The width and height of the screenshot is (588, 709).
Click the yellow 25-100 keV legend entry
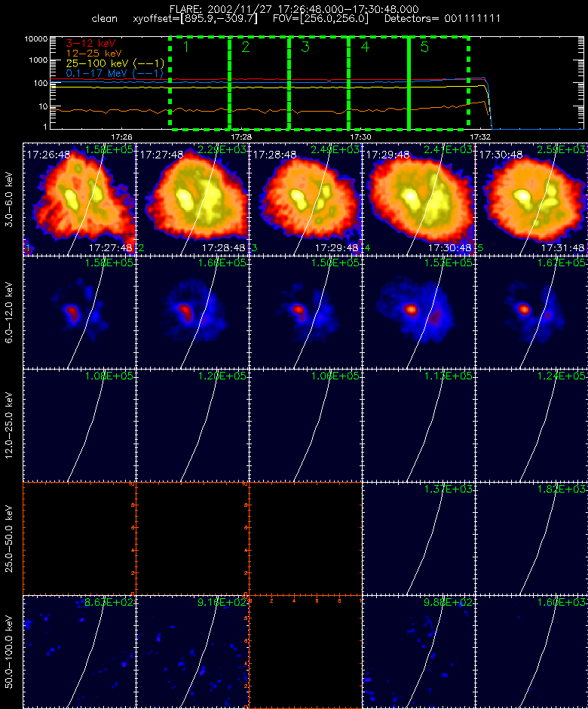[115, 63]
